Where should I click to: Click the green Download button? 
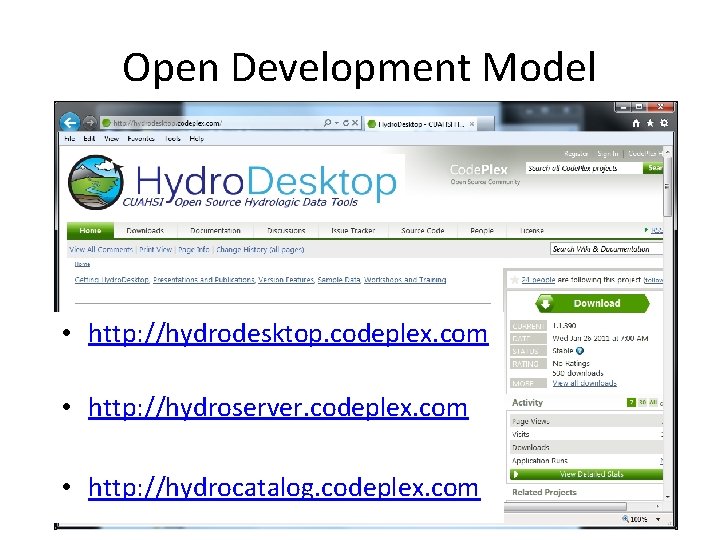[592, 304]
